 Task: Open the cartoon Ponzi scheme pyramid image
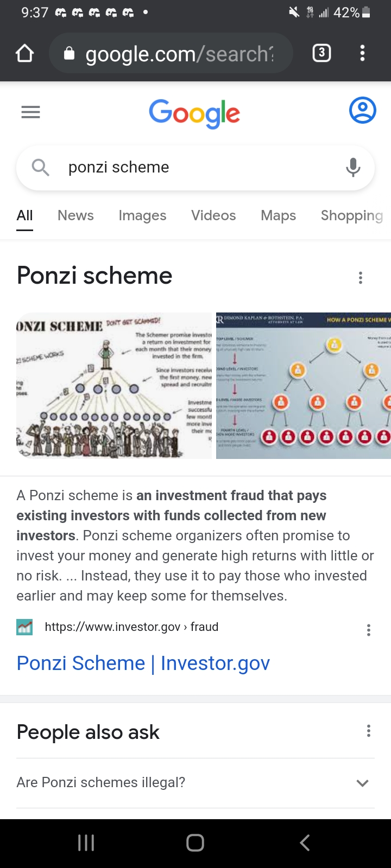[114, 386]
